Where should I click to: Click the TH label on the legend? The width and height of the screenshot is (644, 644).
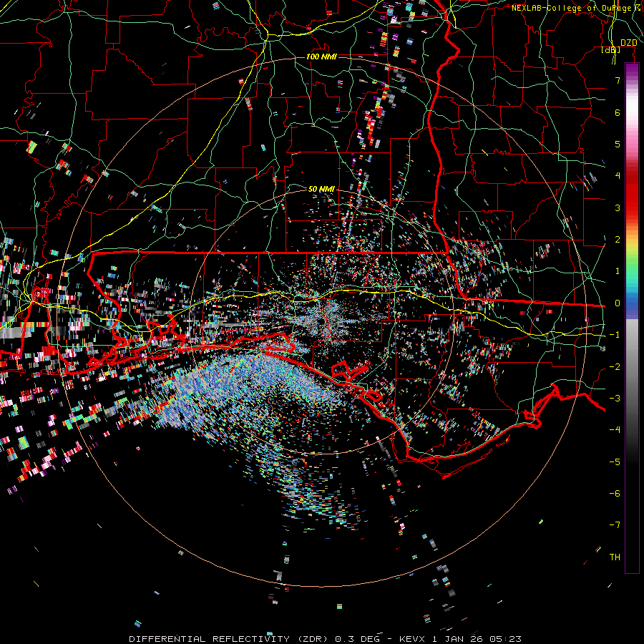[x=615, y=557]
